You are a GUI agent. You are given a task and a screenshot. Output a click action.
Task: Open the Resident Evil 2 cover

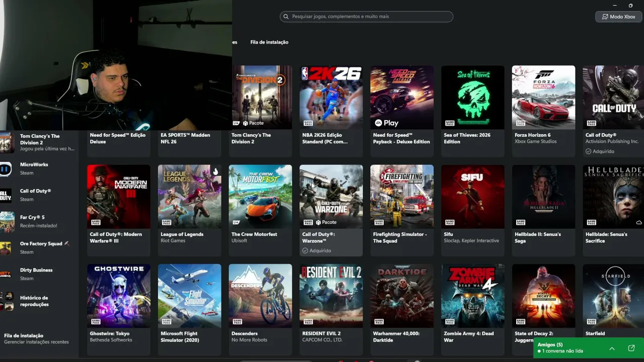pos(331,296)
